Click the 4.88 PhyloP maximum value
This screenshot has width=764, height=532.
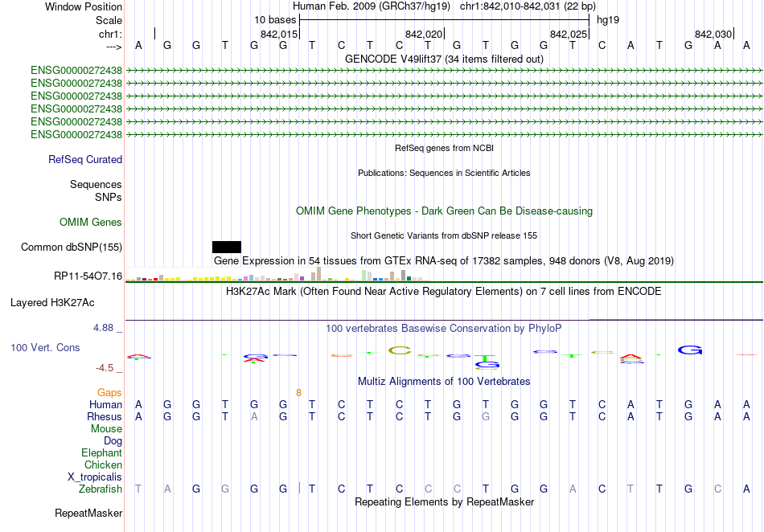[103, 328]
